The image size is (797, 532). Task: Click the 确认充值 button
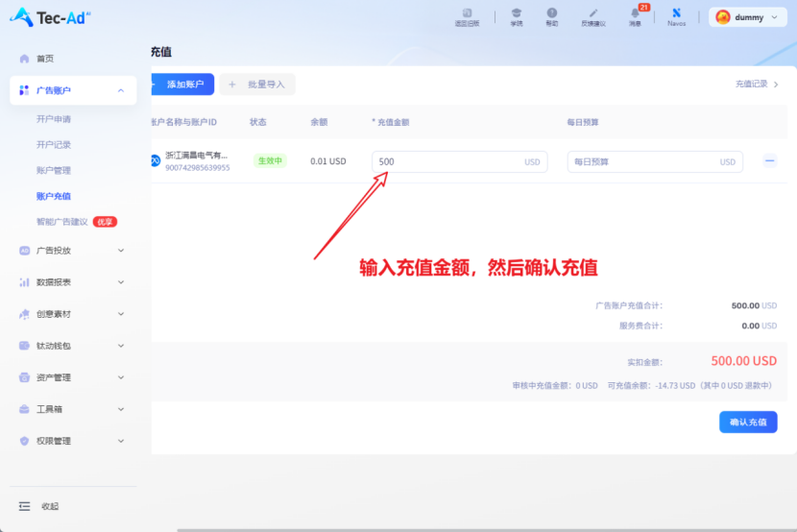[x=748, y=423]
